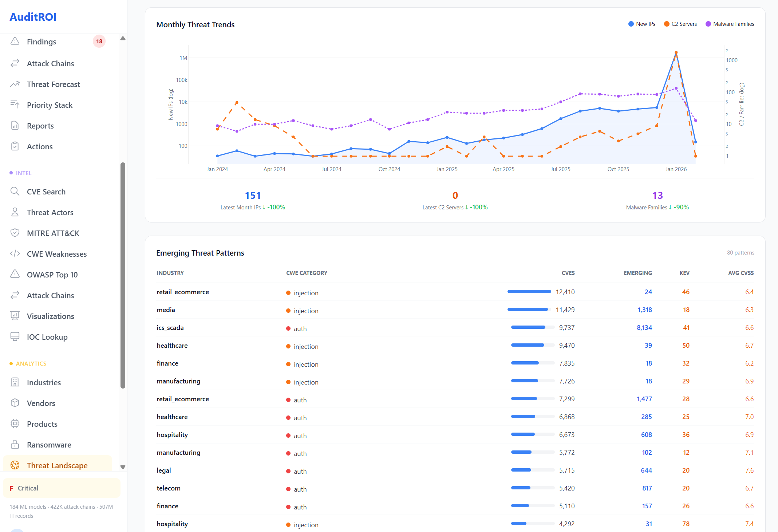The width and height of the screenshot is (778, 532).
Task: Click the 18 Findings count badge
Action: (x=99, y=42)
